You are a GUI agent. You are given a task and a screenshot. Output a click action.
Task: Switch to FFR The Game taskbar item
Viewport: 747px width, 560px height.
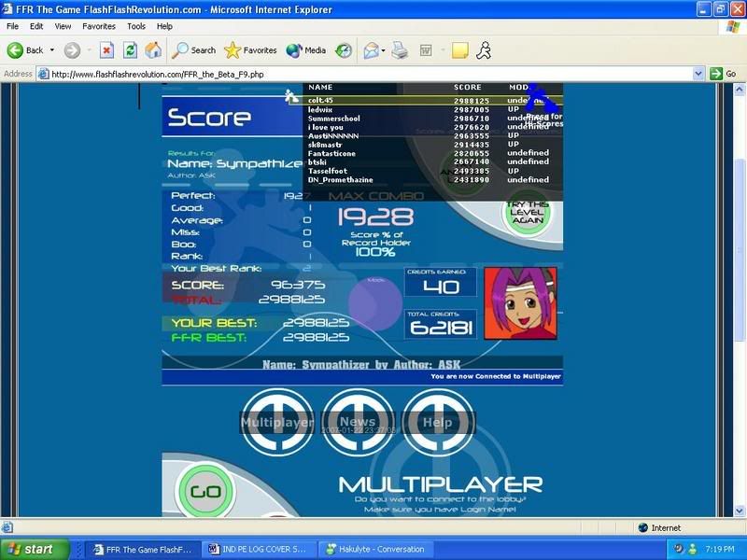(x=142, y=549)
